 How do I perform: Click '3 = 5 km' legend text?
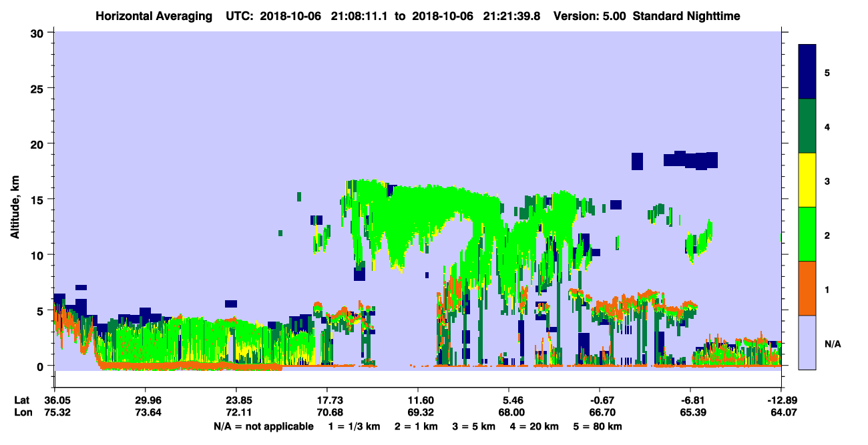coord(474,426)
